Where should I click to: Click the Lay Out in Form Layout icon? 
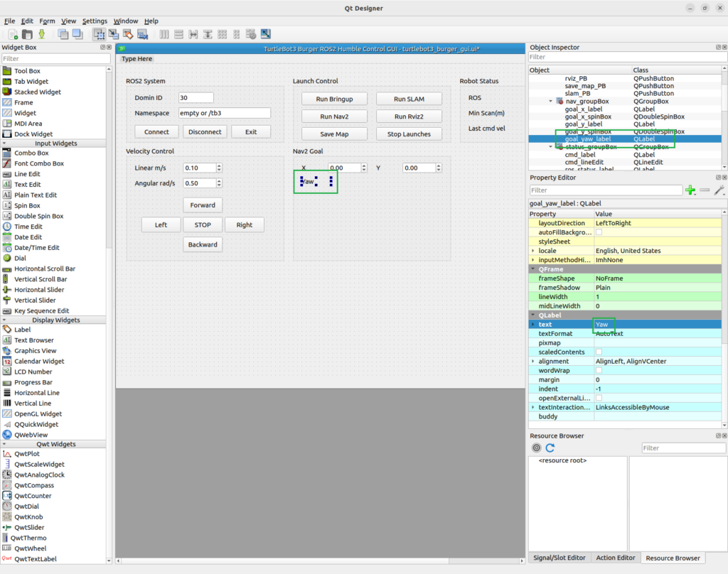click(x=236, y=34)
